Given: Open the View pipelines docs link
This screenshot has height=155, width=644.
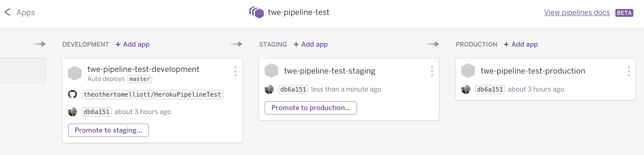Looking at the screenshot, I should (x=577, y=13).
